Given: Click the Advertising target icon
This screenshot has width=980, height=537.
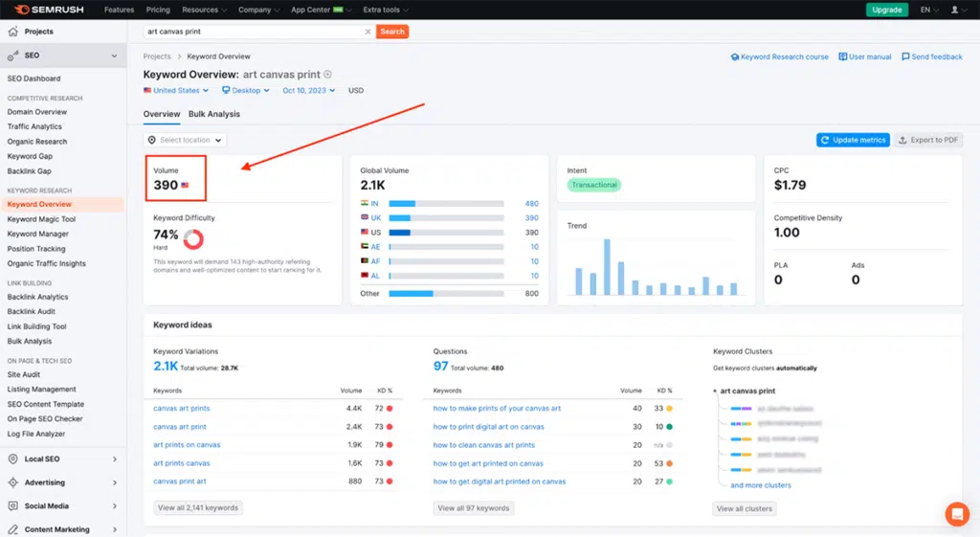Looking at the screenshot, I should pos(13,482).
